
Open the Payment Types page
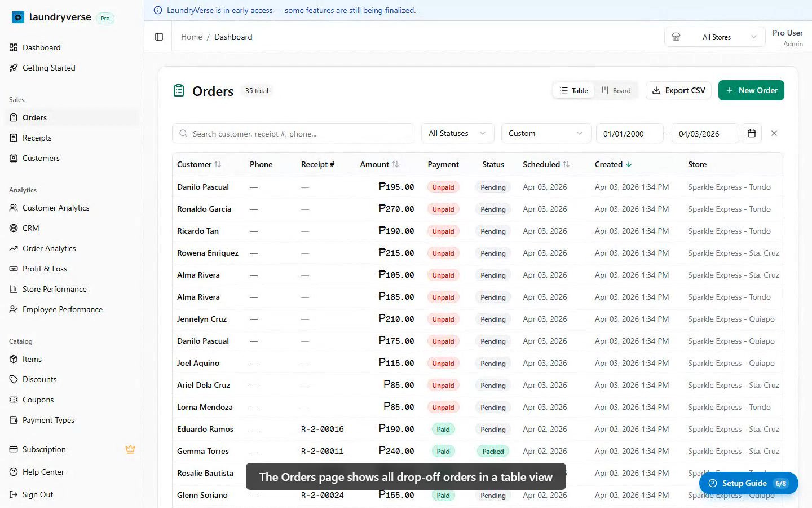(x=48, y=420)
